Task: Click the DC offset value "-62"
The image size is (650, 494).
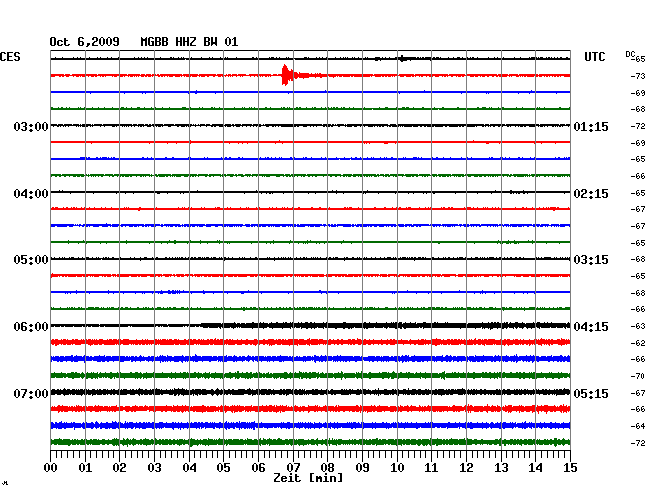Action: coord(638,343)
